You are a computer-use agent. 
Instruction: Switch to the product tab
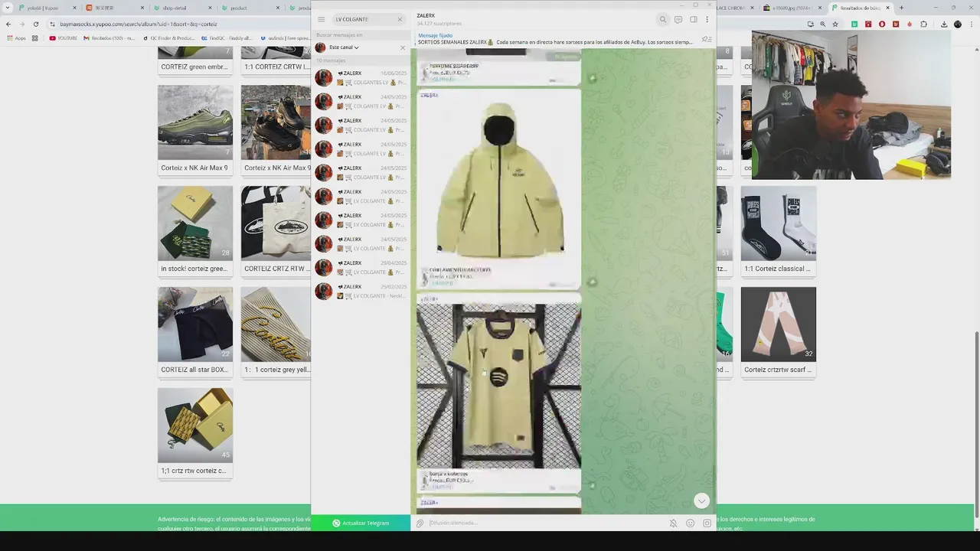coord(239,8)
